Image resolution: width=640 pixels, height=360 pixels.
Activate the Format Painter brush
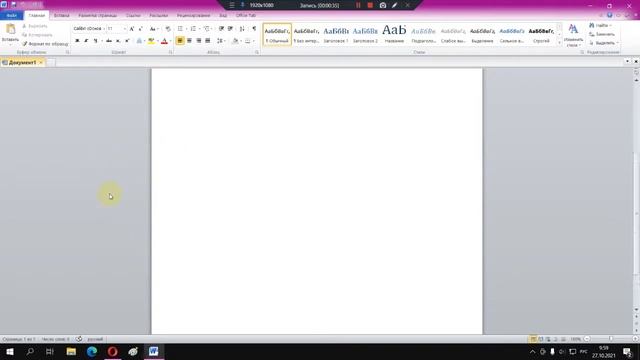tap(45, 44)
